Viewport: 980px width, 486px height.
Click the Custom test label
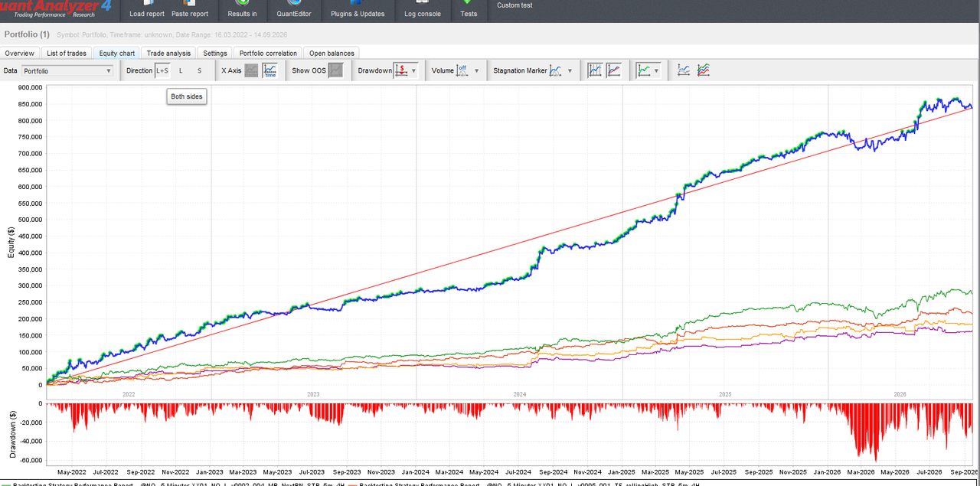[x=514, y=5]
